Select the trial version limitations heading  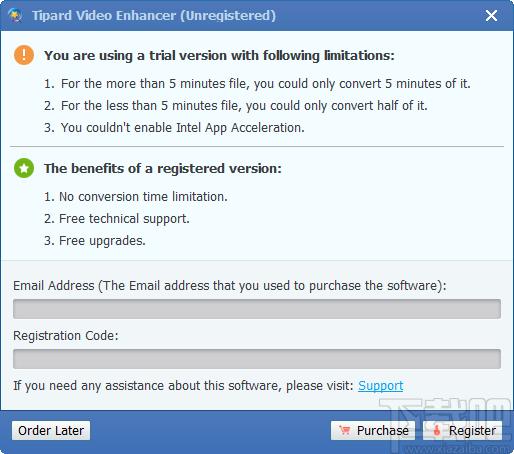click(x=219, y=55)
